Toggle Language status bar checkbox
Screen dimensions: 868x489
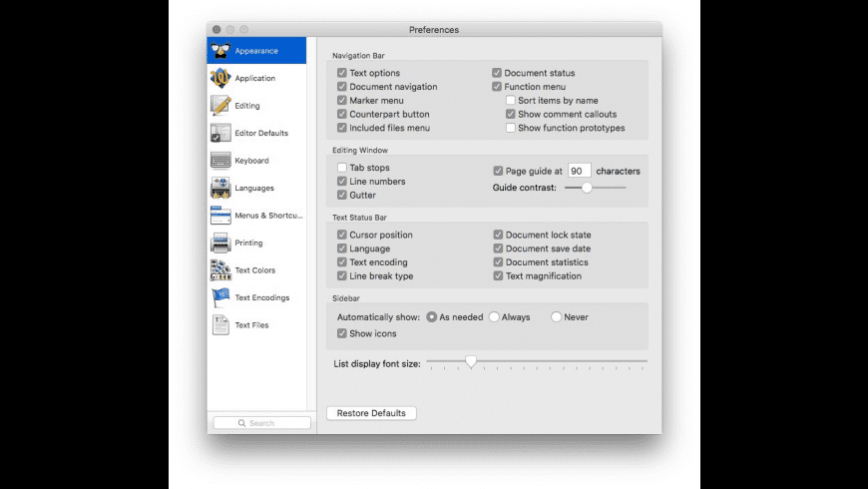click(342, 248)
